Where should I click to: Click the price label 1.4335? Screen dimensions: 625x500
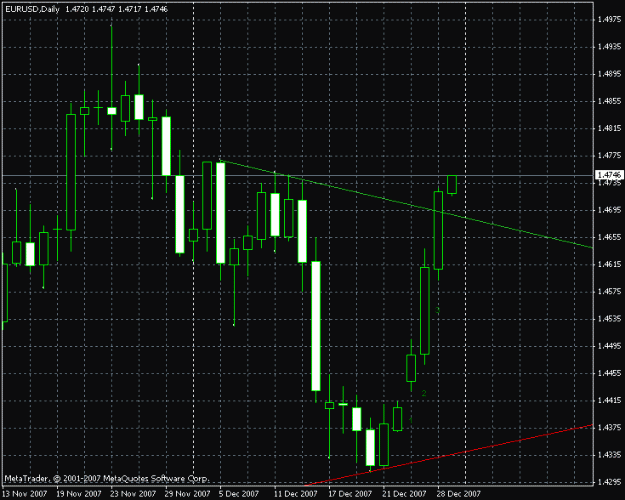coord(609,454)
